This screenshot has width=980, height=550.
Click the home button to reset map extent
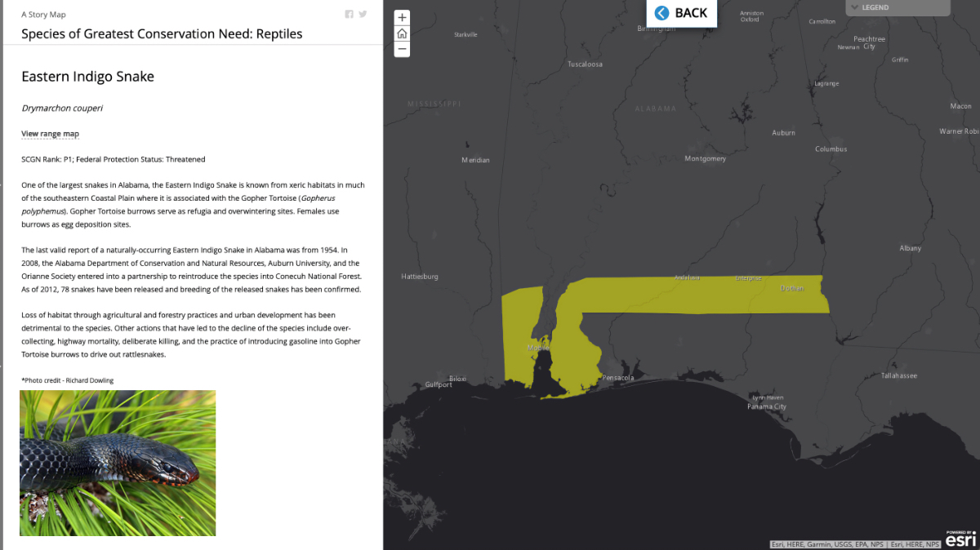[x=402, y=33]
